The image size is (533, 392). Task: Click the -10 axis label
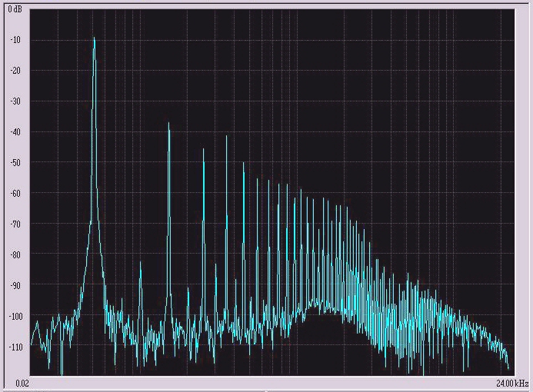pyautogui.click(x=15, y=40)
